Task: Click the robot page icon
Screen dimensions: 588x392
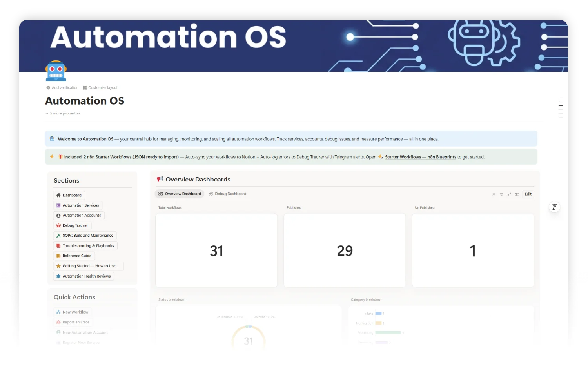Action: click(56, 71)
